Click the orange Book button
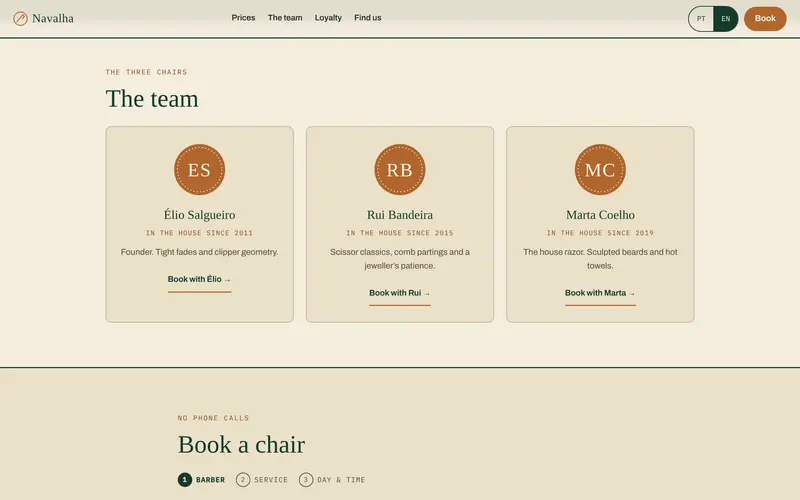The width and height of the screenshot is (800, 500). pos(765,18)
